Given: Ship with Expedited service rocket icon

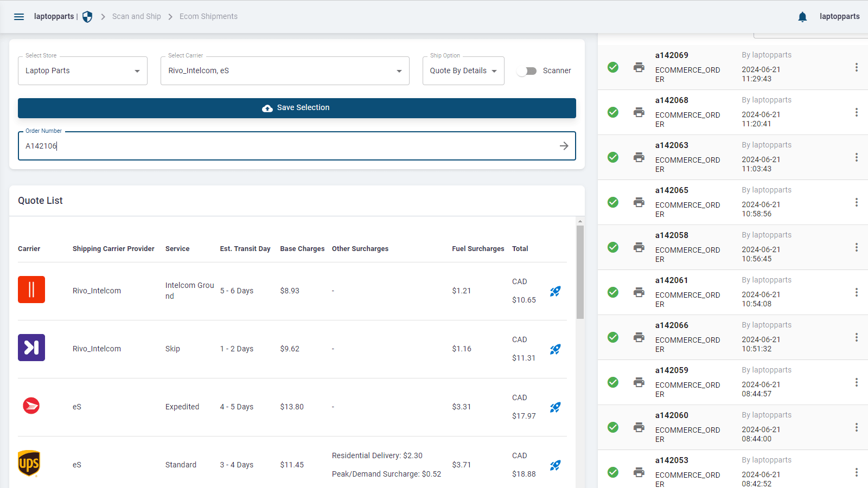Looking at the screenshot, I should 555,407.
